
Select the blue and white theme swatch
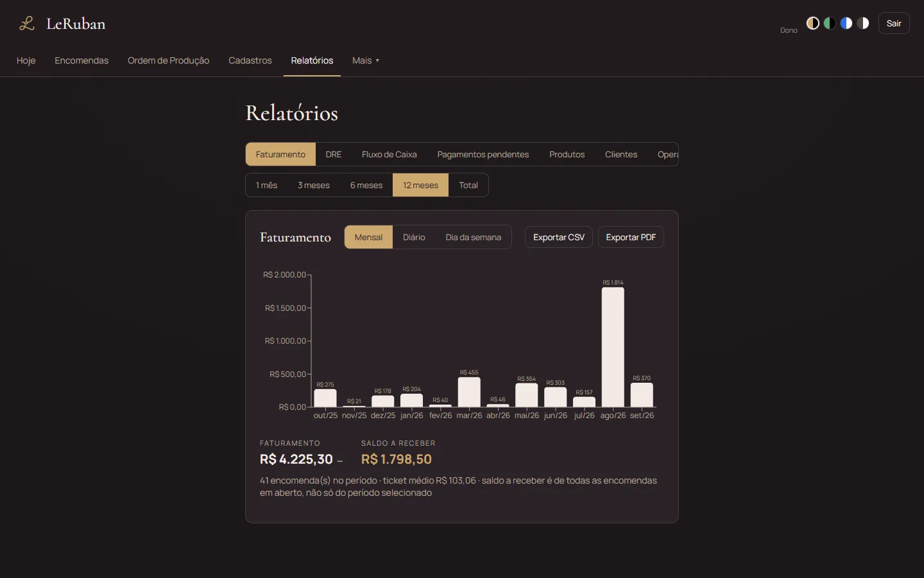[846, 23]
